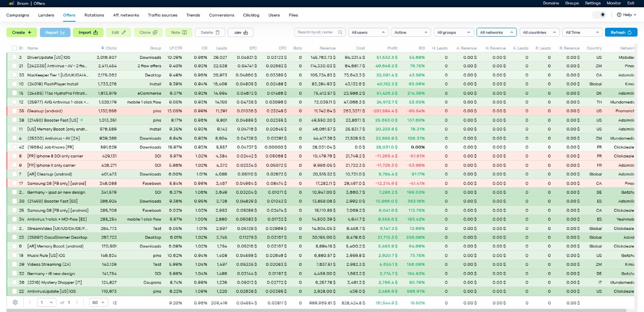Click the Create button
The width and height of the screenshot is (644, 312).
22,33
